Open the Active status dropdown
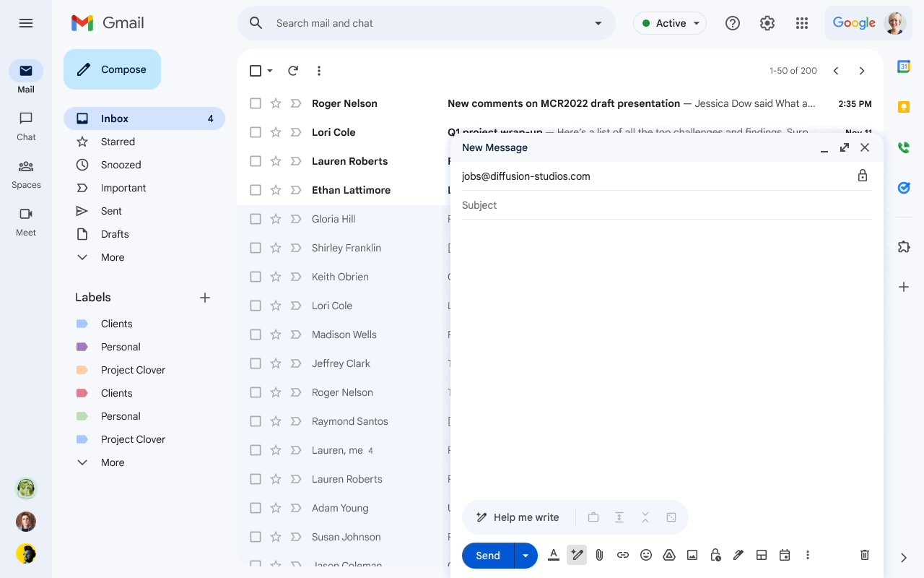 669,22
